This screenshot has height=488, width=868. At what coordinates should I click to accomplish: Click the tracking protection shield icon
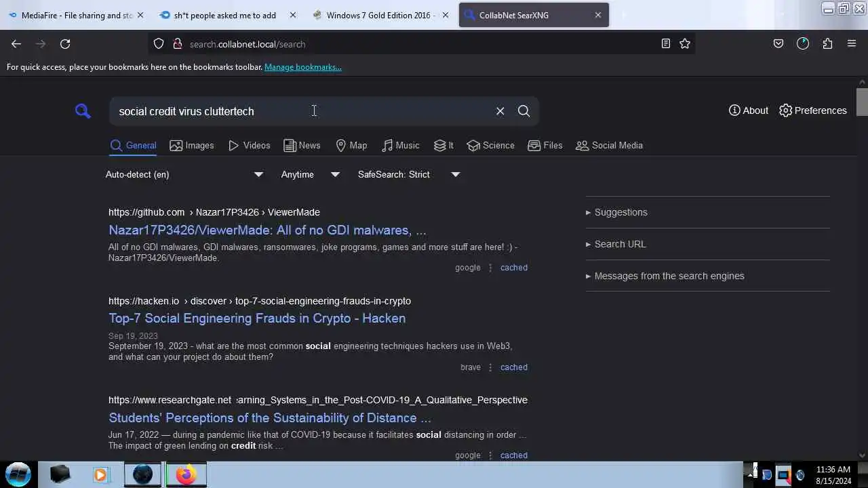[x=159, y=44]
